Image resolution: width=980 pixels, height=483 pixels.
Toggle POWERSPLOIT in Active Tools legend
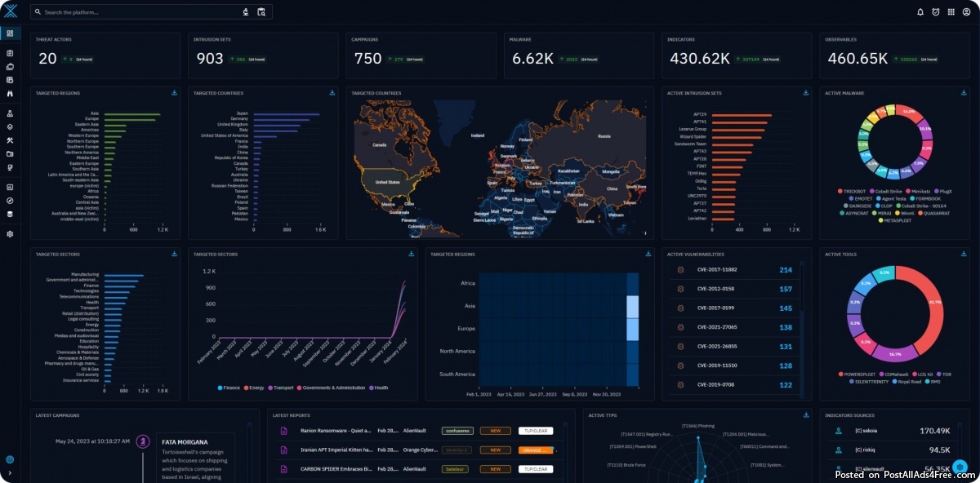[857, 374]
